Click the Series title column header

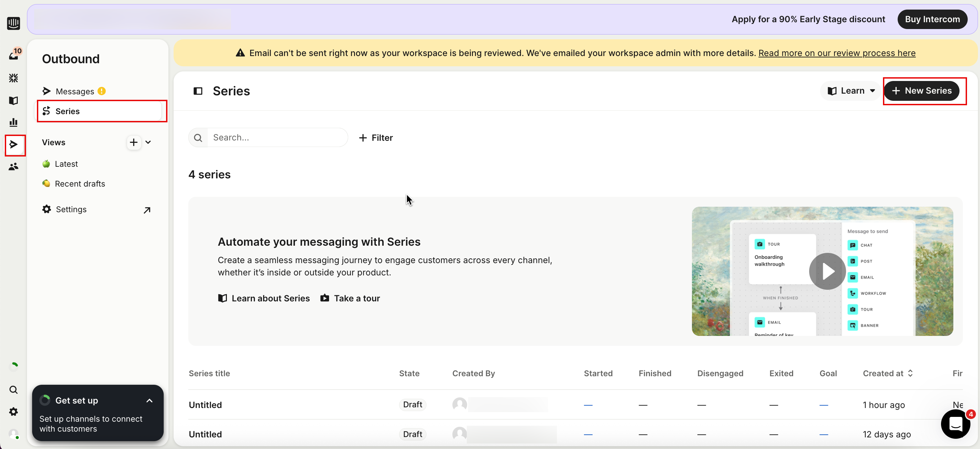209,373
